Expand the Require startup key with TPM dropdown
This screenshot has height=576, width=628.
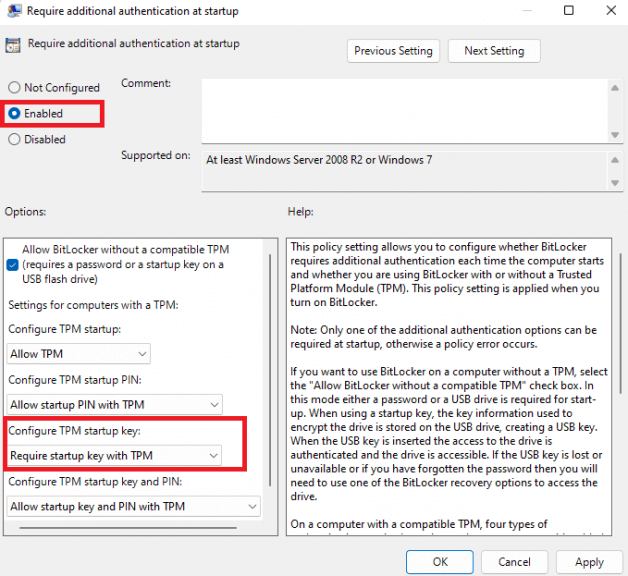tap(114, 455)
